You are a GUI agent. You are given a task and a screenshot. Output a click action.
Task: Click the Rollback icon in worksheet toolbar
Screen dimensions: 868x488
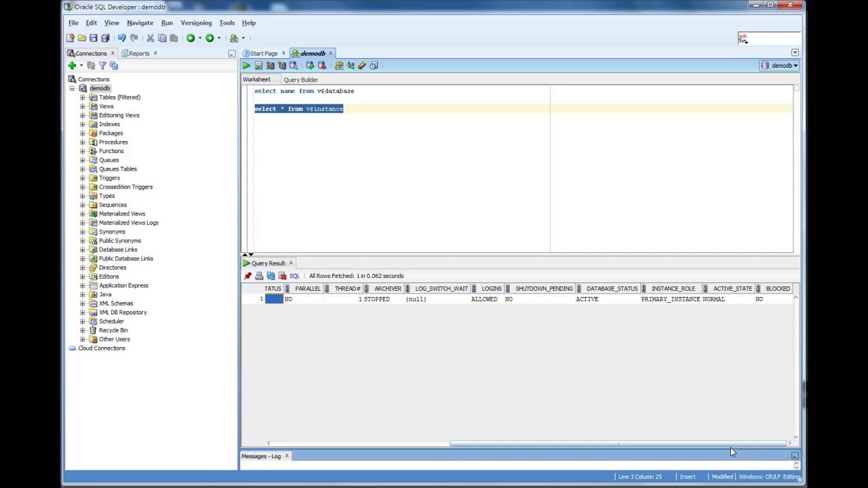(x=321, y=66)
